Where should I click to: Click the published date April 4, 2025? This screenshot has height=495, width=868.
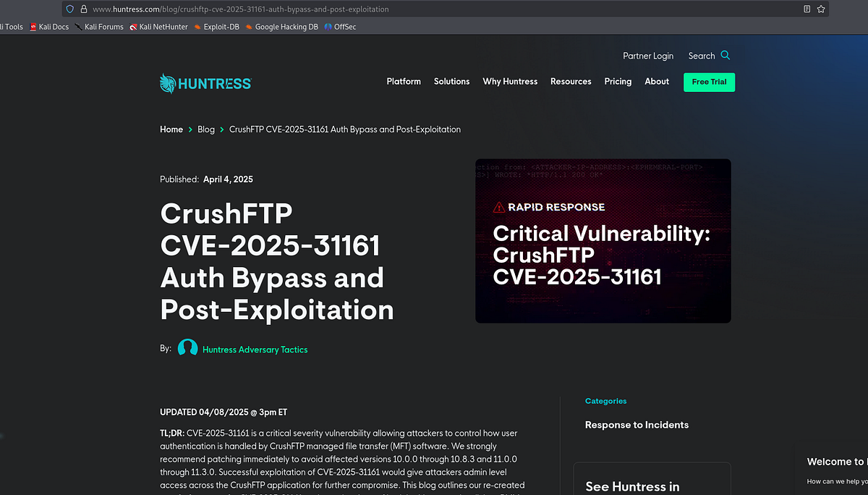(x=229, y=179)
